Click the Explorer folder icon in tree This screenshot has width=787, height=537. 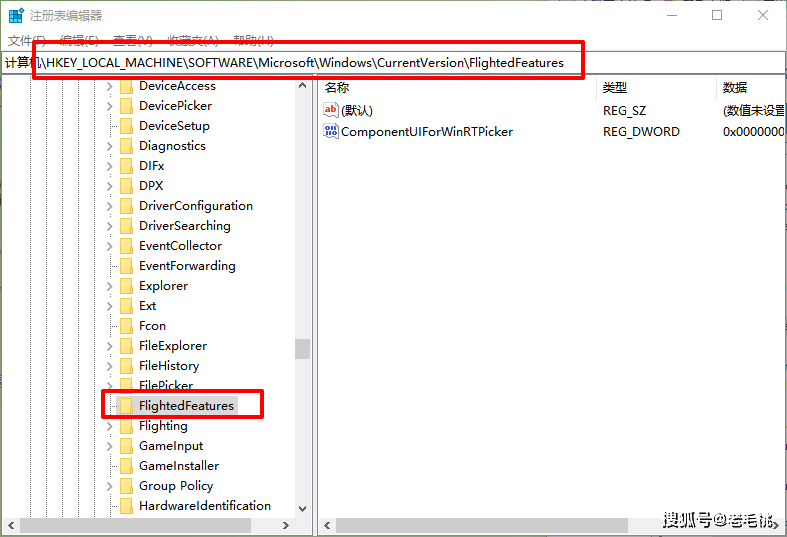click(126, 286)
